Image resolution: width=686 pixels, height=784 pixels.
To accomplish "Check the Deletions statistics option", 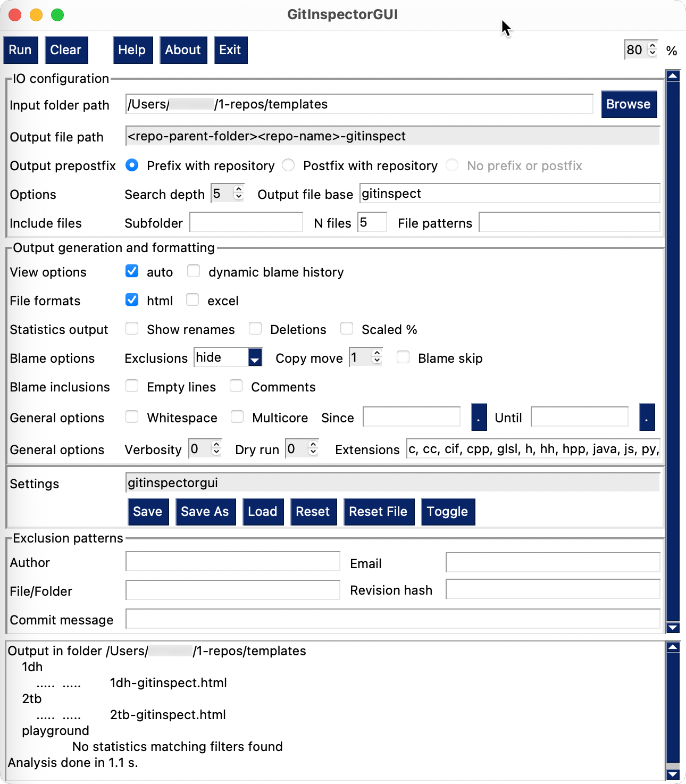I will [255, 329].
